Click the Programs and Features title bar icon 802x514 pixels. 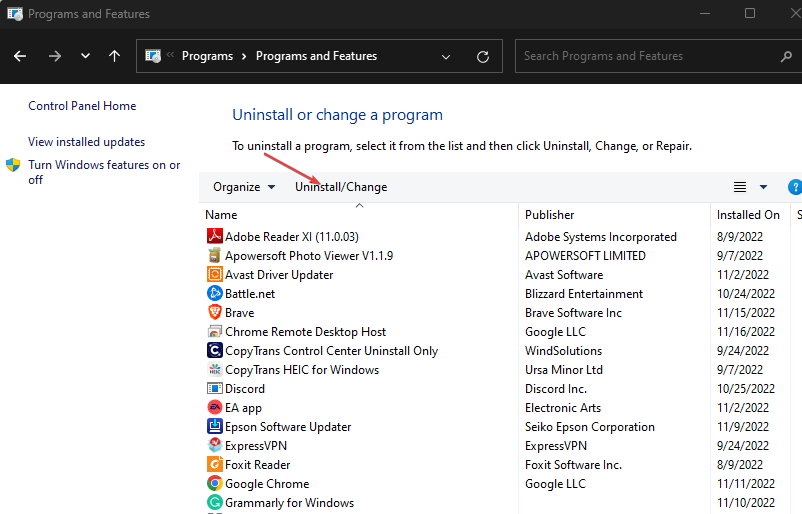click(x=15, y=14)
